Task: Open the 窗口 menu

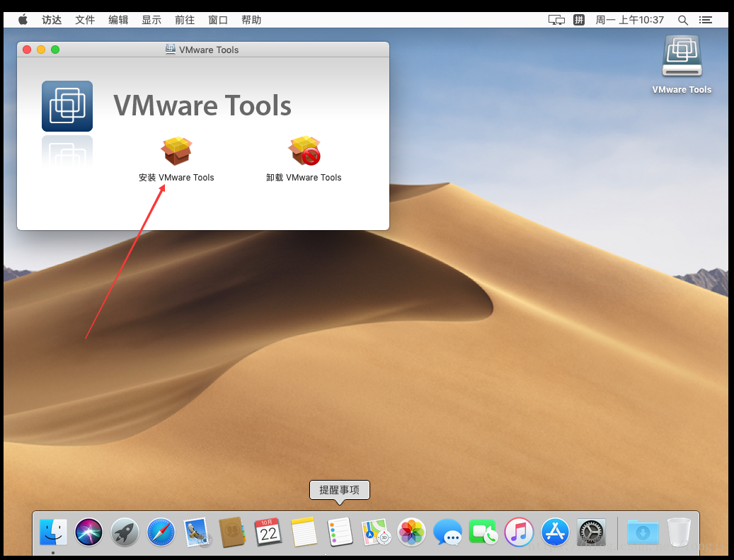Action: coord(218,20)
